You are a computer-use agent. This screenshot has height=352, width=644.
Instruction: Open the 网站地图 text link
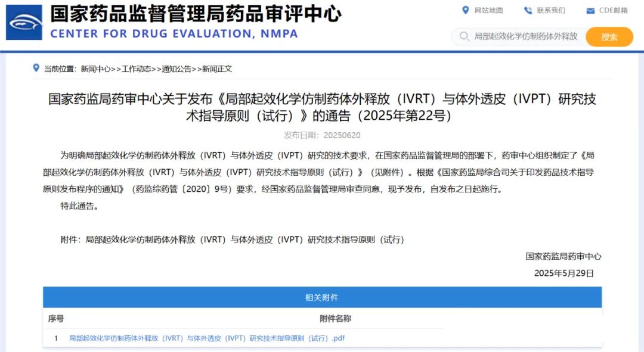tap(488, 11)
